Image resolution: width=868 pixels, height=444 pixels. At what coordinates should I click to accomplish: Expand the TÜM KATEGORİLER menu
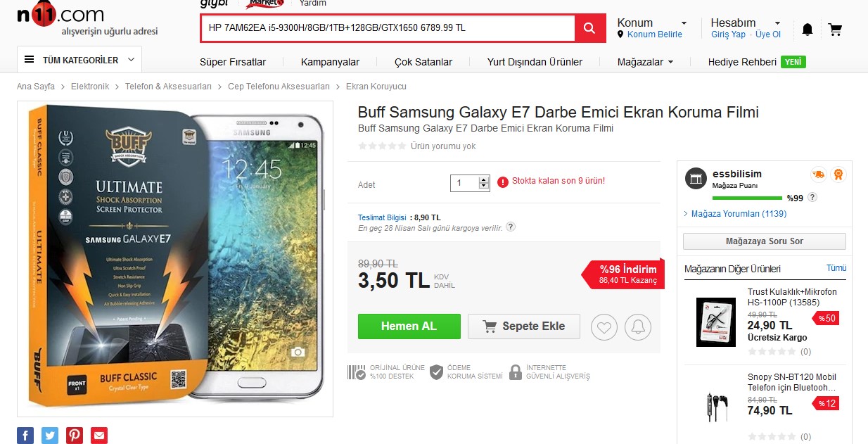(79, 60)
